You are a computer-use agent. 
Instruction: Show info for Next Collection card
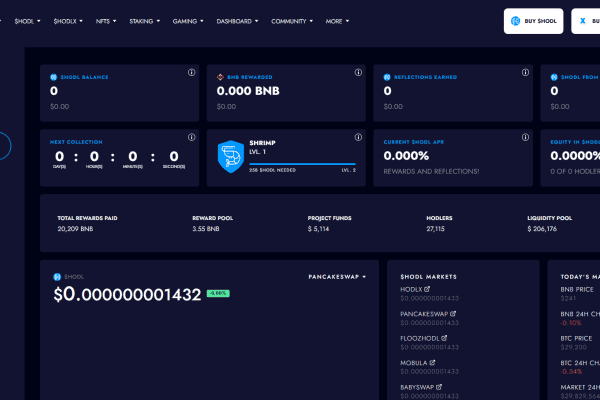coord(191,137)
